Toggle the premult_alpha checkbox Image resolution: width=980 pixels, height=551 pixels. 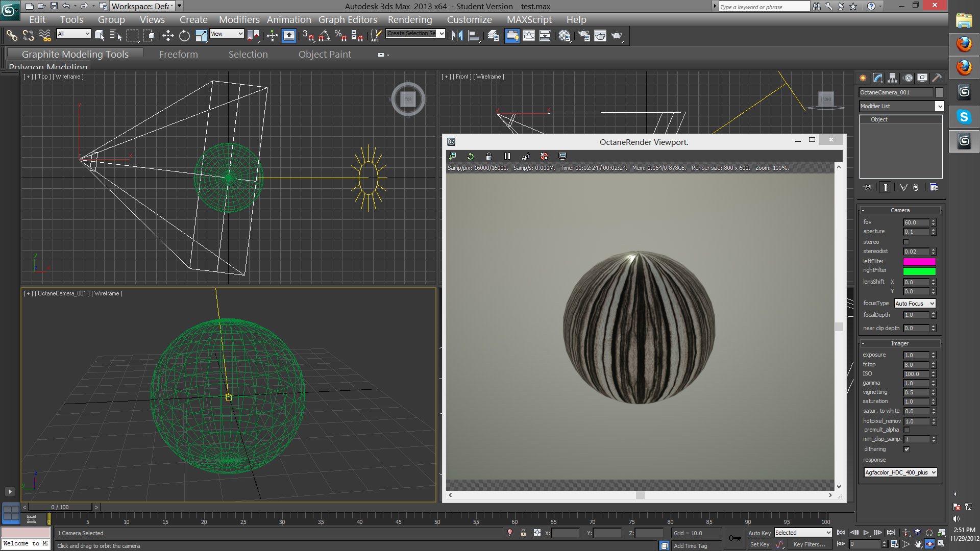(906, 430)
